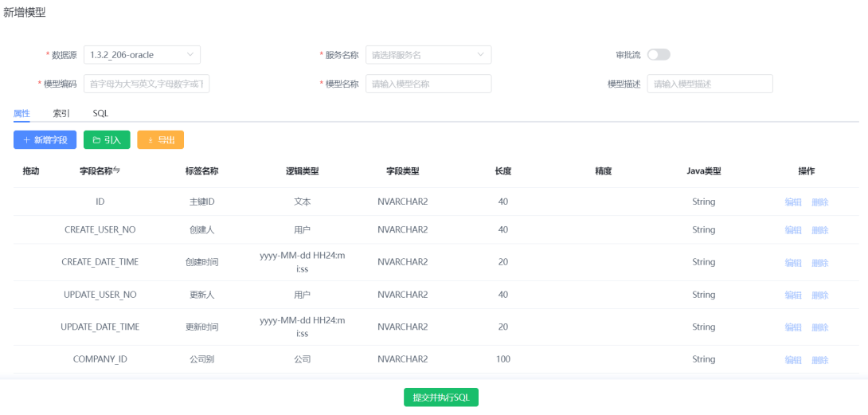
Task: Click 编辑 for CREATE_DATE_TIME row
Action: [x=793, y=262]
